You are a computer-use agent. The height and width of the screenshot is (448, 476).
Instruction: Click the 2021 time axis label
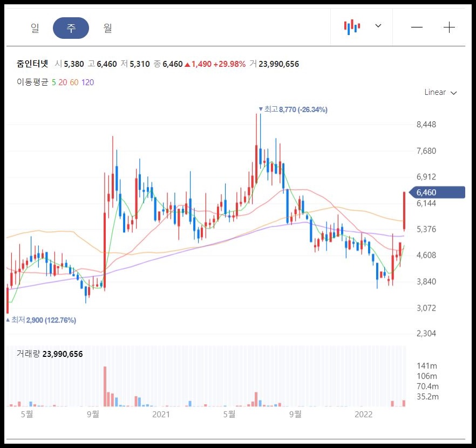pyautogui.click(x=161, y=415)
